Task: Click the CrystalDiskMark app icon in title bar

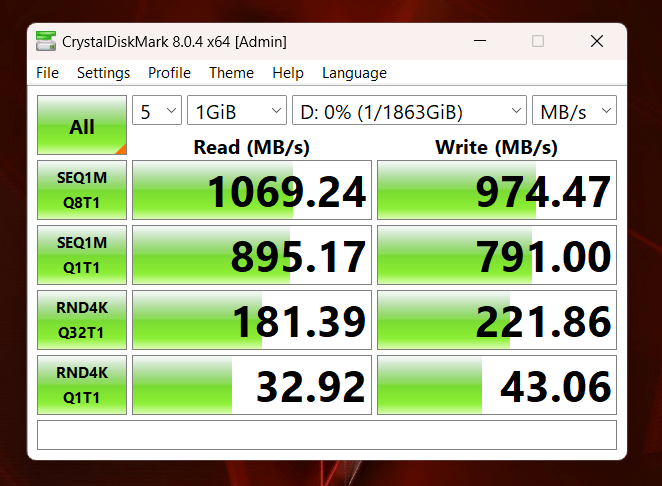Action: click(45, 41)
